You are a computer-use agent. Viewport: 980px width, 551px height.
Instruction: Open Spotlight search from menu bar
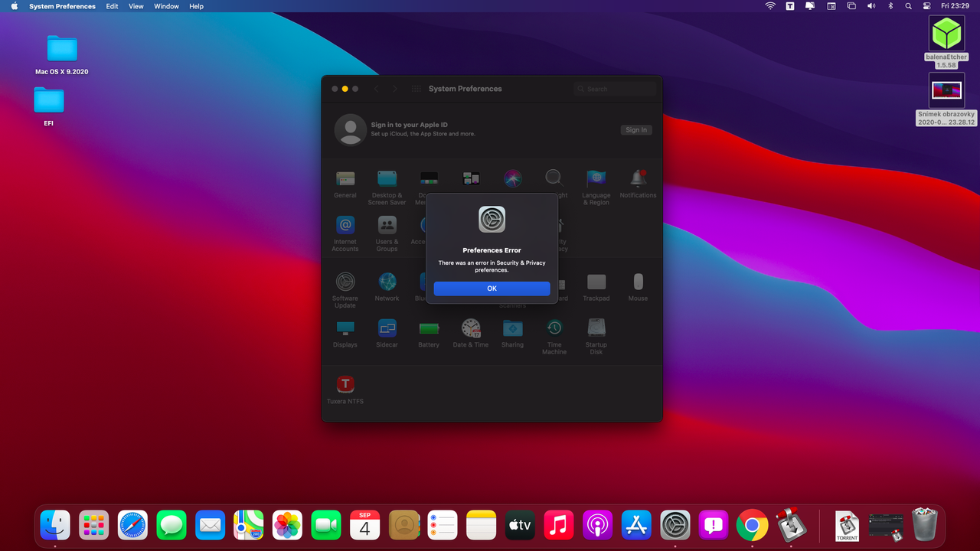[x=909, y=6]
